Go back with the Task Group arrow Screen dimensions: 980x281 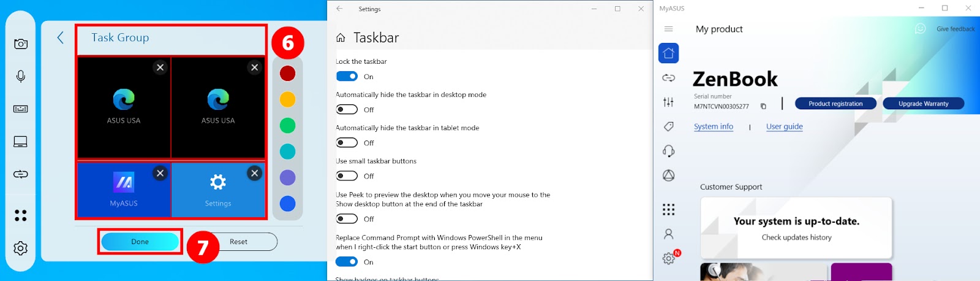[x=60, y=37]
